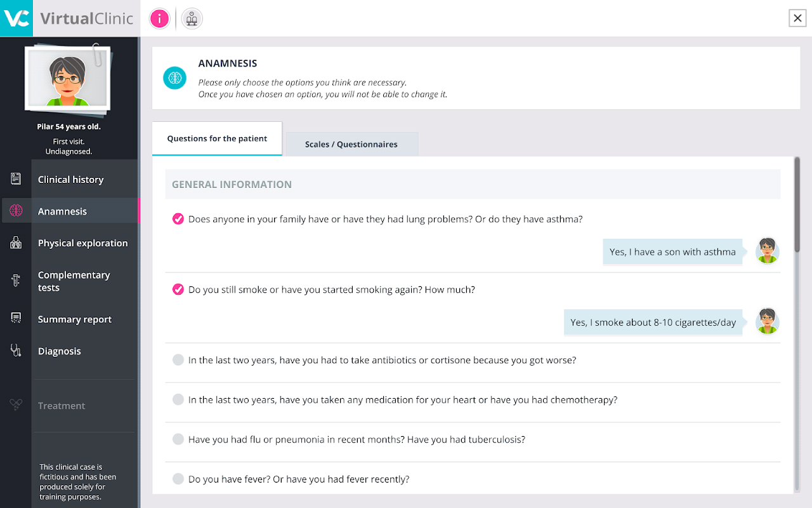Click the Anamnesis brain sidebar icon
Image resolution: width=812 pixels, height=508 pixels.
coord(16,211)
